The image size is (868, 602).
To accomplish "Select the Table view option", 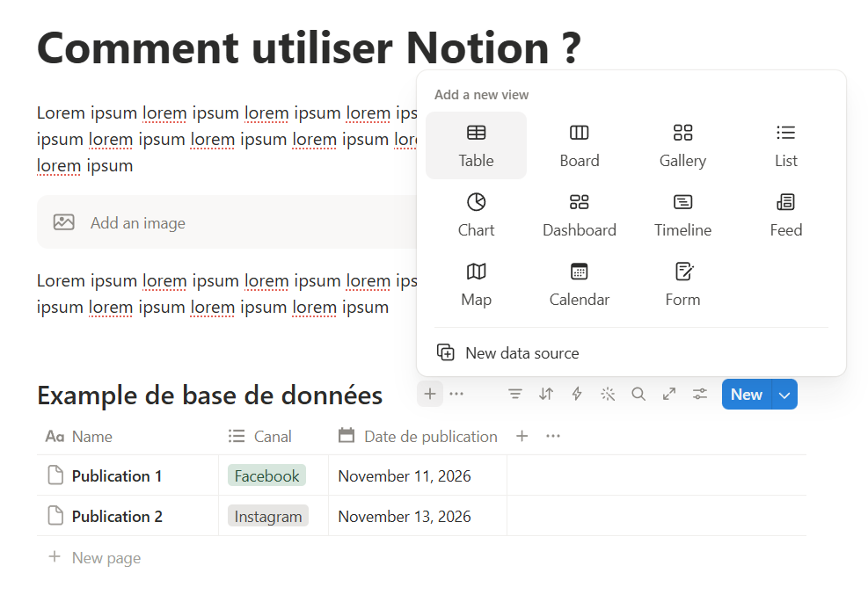I will pyautogui.click(x=476, y=146).
